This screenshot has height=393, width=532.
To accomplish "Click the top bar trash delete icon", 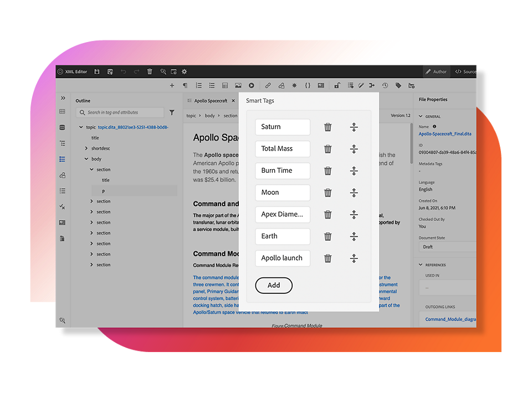I will click(150, 71).
